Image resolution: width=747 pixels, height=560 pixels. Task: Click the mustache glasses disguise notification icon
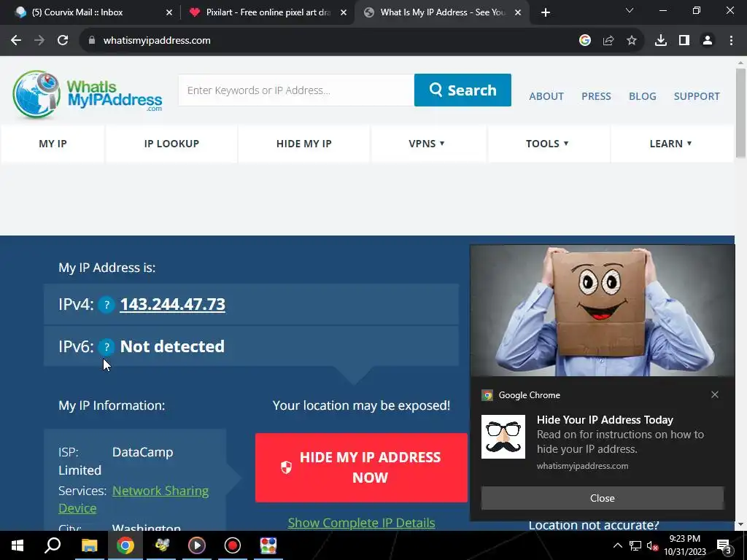[x=503, y=437]
